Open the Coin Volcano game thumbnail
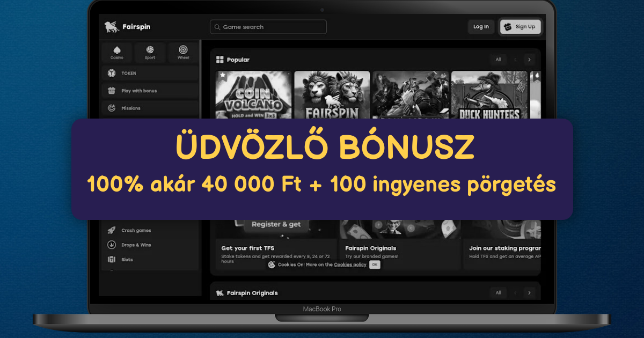 (253, 95)
